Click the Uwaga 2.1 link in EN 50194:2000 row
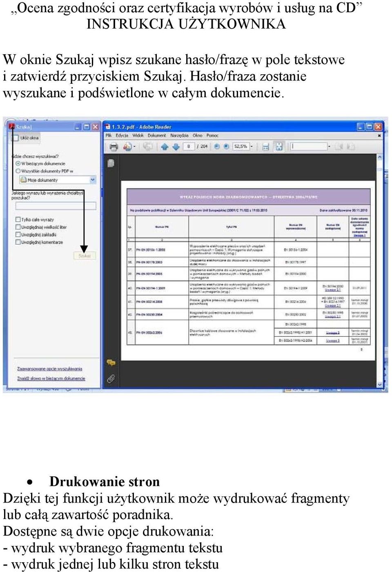 click(333, 290)
